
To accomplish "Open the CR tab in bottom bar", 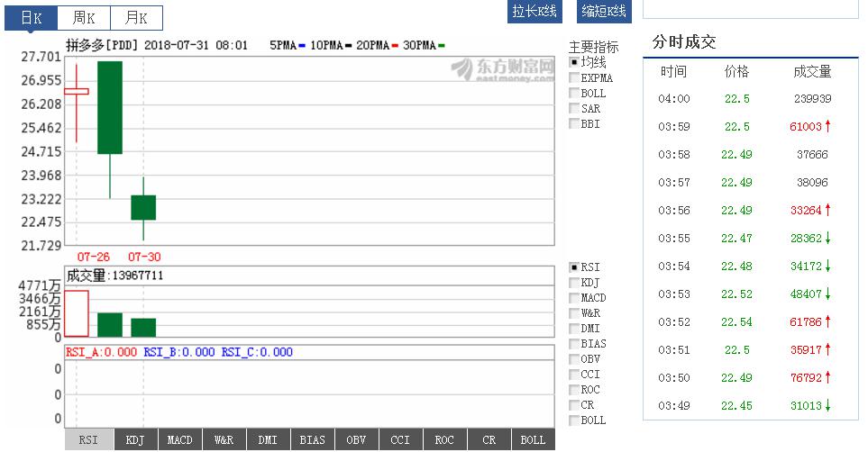I will pyautogui.click(x=489, y=439).
